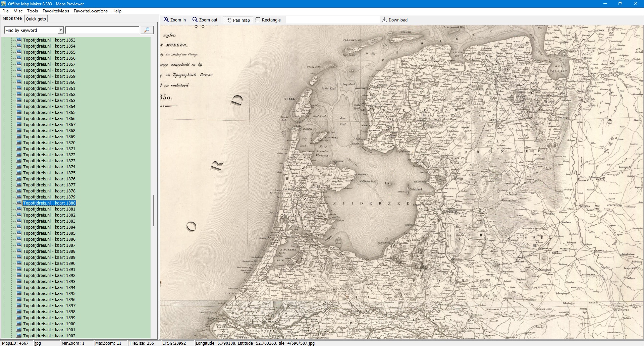The width and height of the screenshot is (644, 346).
Task: Click the keyword search text field
Action: click(102, 30)
